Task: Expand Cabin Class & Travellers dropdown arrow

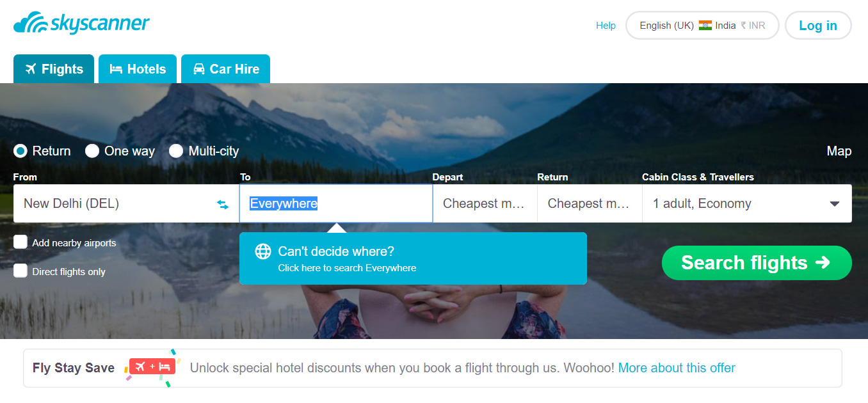Action: point(835,204)
